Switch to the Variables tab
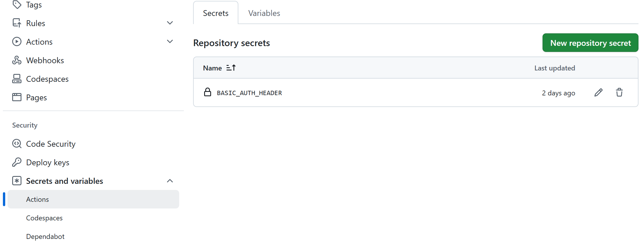The height and width of the screenshot is (245, 644). click(x=264, y=13)
